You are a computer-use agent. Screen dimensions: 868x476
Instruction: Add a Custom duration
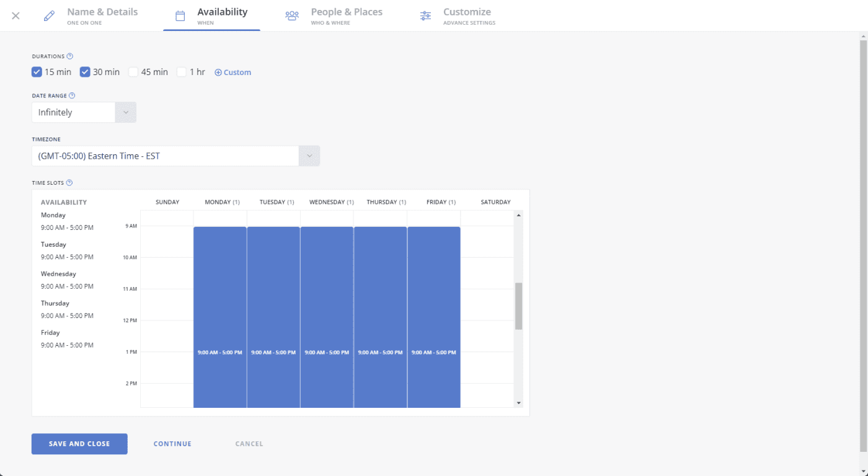232,73
